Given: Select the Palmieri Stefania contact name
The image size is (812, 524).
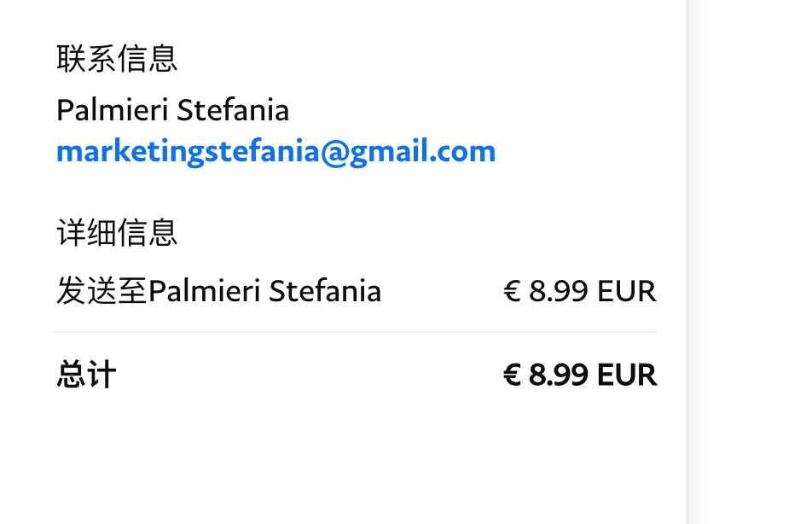Looking at the screenshot, I should 172,110.
